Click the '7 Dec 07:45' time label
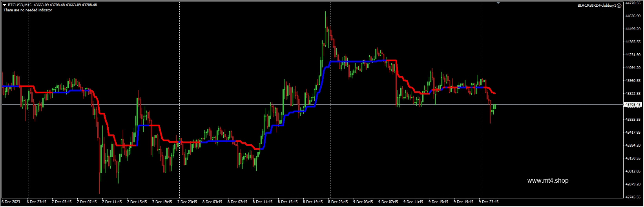644x207 pixels. pyautogui.click(x=87, y=202)
